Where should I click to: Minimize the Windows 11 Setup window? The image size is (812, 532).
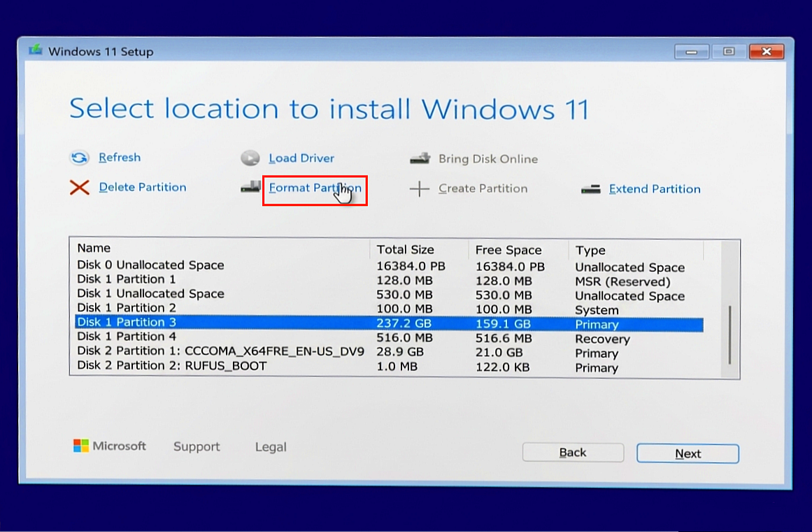click(691, 51)
